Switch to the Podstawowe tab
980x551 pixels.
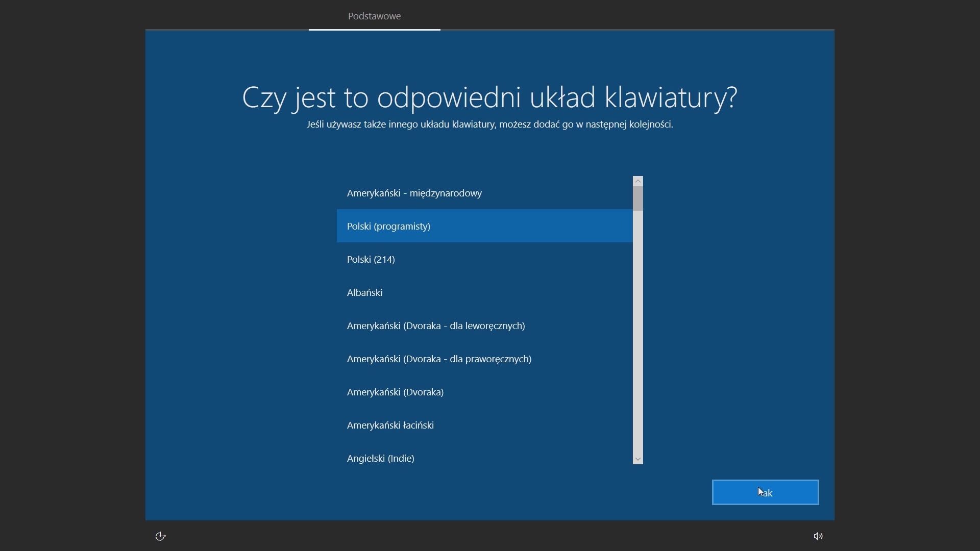(x=375, y=16)
